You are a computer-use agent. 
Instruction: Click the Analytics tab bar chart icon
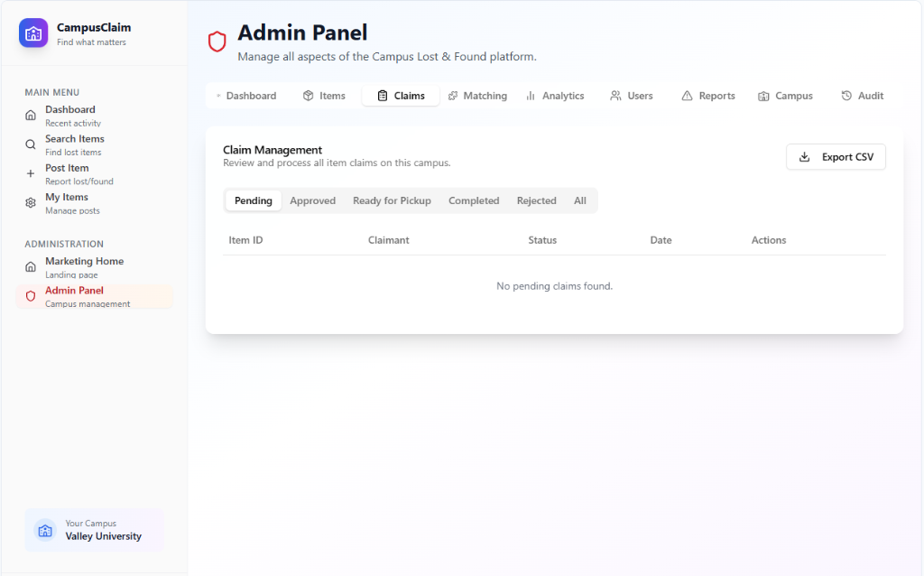[x=531, y=96]
